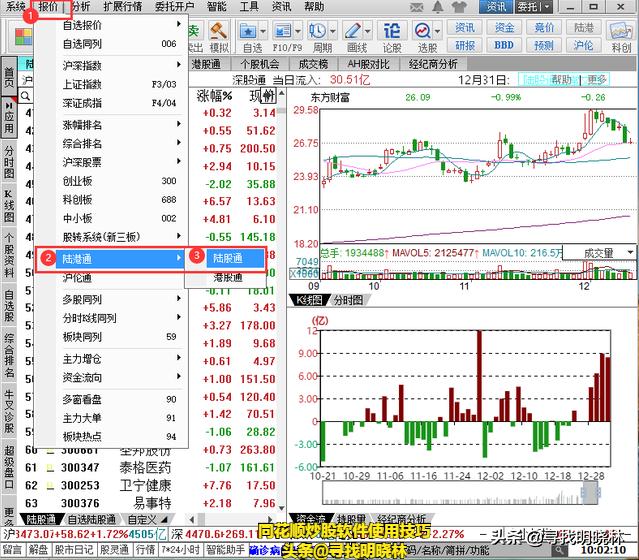Image resolution: width=639 pixels, height=560 pixels.
Task: Expand the 画线 dropdown arrow
Action: [x=368, y=31]
